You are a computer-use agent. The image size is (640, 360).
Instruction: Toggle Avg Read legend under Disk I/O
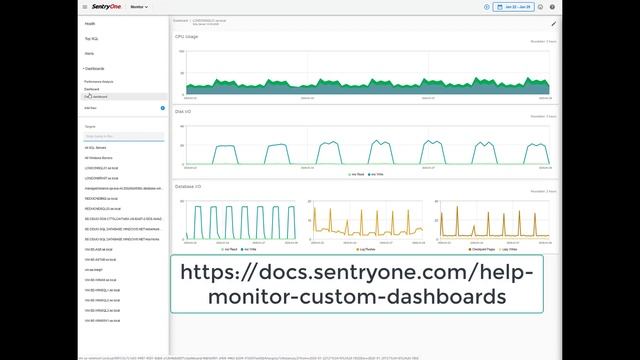pyautogui.click(x=356, y=174)
